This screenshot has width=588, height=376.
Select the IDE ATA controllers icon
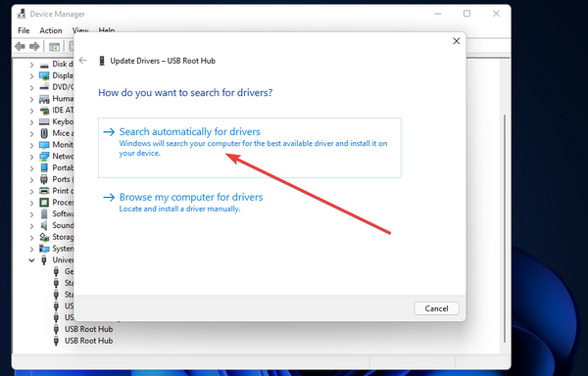coord(44,111)
